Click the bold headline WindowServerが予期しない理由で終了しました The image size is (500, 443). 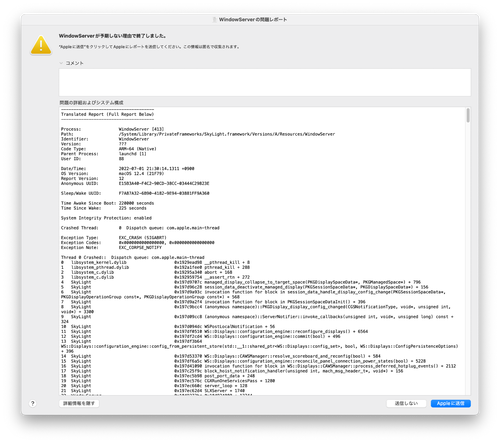click(x=113, y=36)
